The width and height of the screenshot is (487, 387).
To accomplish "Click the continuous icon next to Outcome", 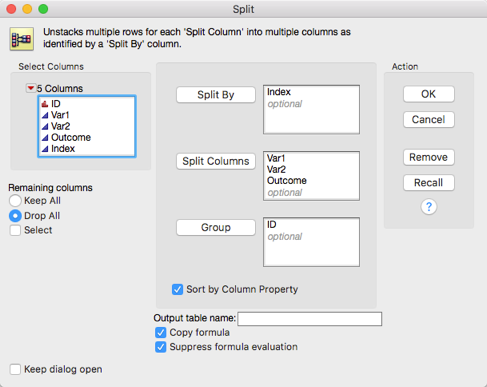I will [x=45, y=138].
